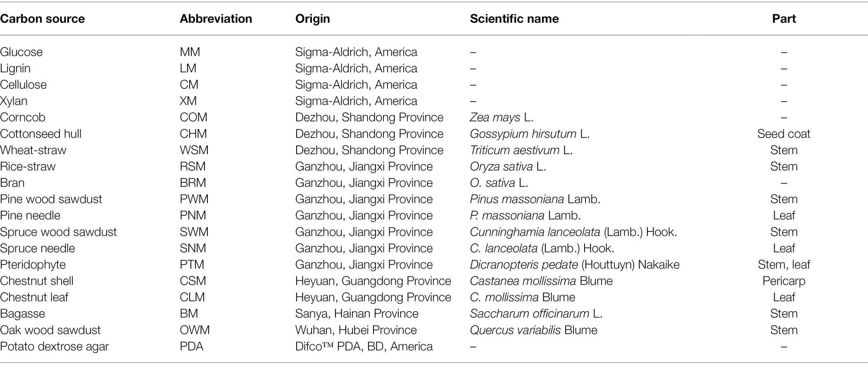
Task: Click the Potato dextrose agar entry
Action: point(55,346)
